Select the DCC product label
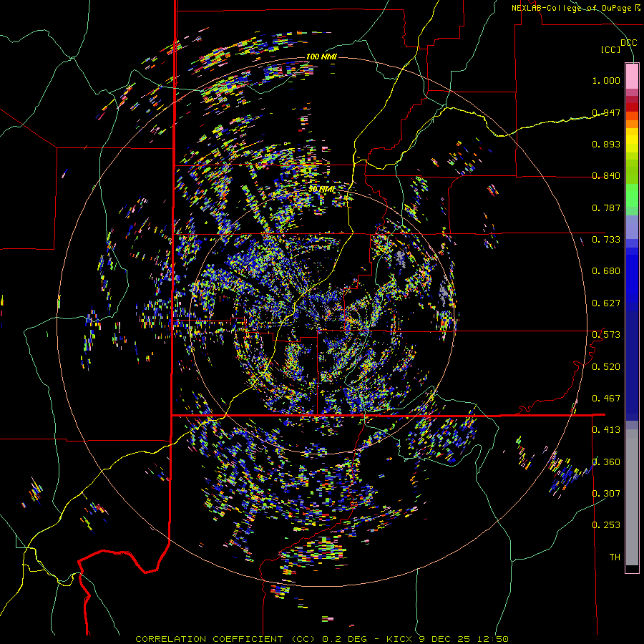This screenshot has height=644, width=644. (628, 42)
